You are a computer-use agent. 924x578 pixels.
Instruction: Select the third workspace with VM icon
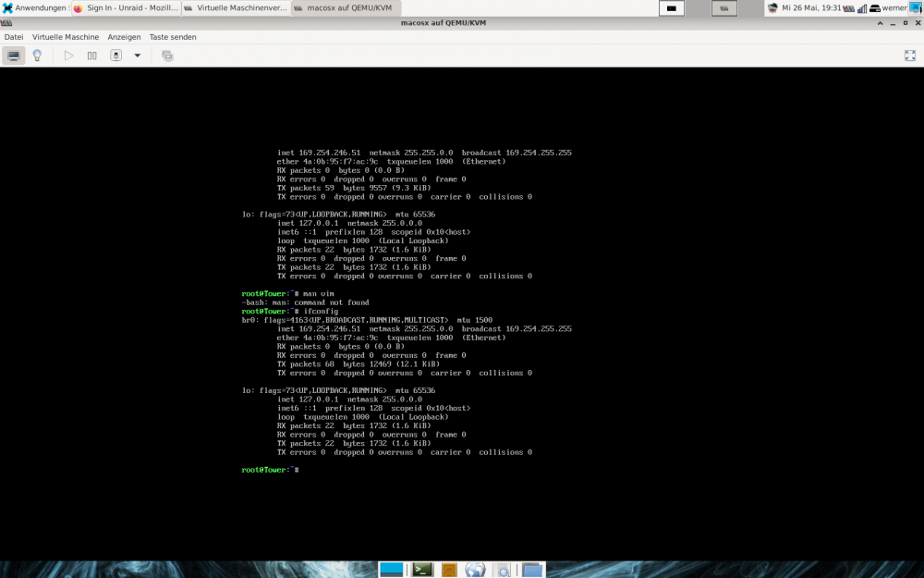tap(724, 8)
